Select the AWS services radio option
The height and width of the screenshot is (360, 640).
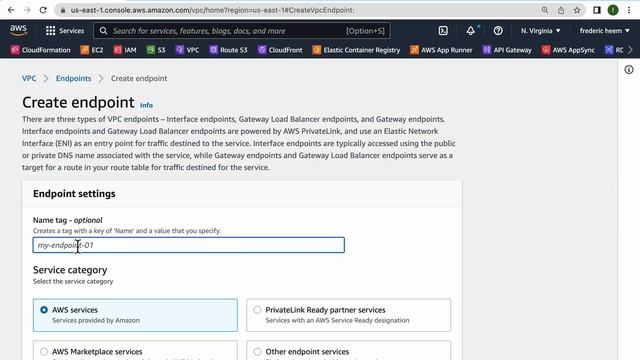[x=135, y=315]
